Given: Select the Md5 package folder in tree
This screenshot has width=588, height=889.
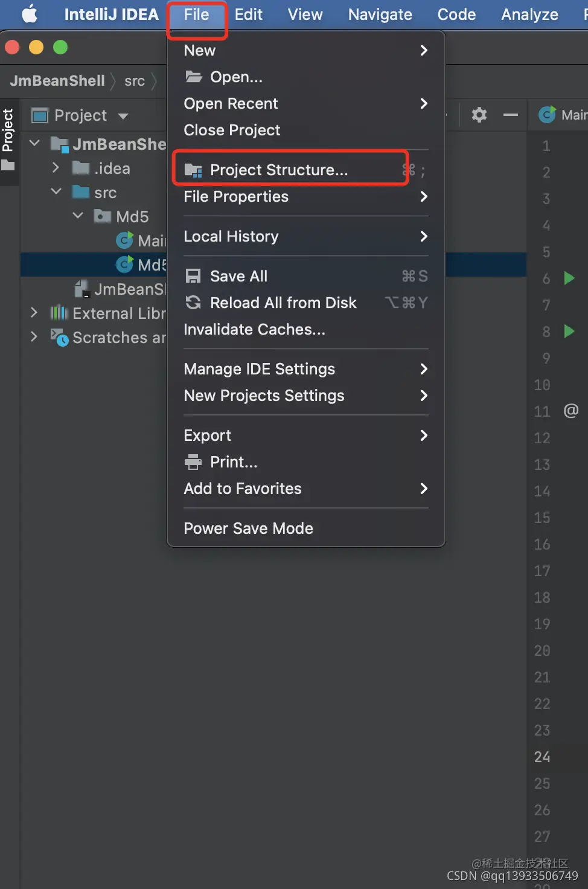Looking at the screenshot, I should [x=132, y=217].
